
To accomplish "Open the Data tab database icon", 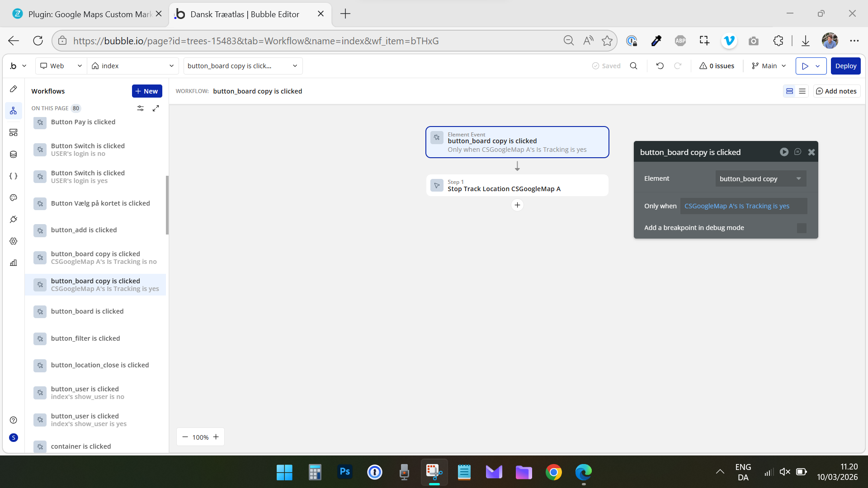I will coord(14,155).
